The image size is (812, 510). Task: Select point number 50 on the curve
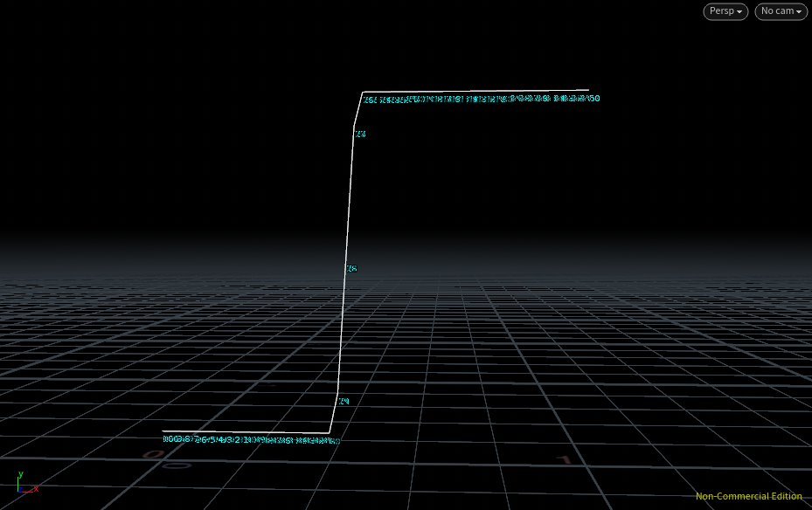[594, 99]
